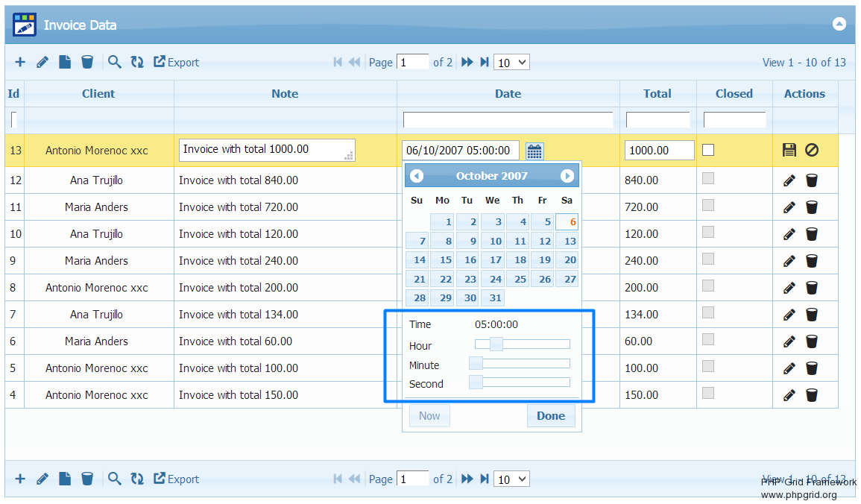Delete row 11 using its trash icon
Image resolution: width=861 pixels, height=504 pixels.
point(812,207)
